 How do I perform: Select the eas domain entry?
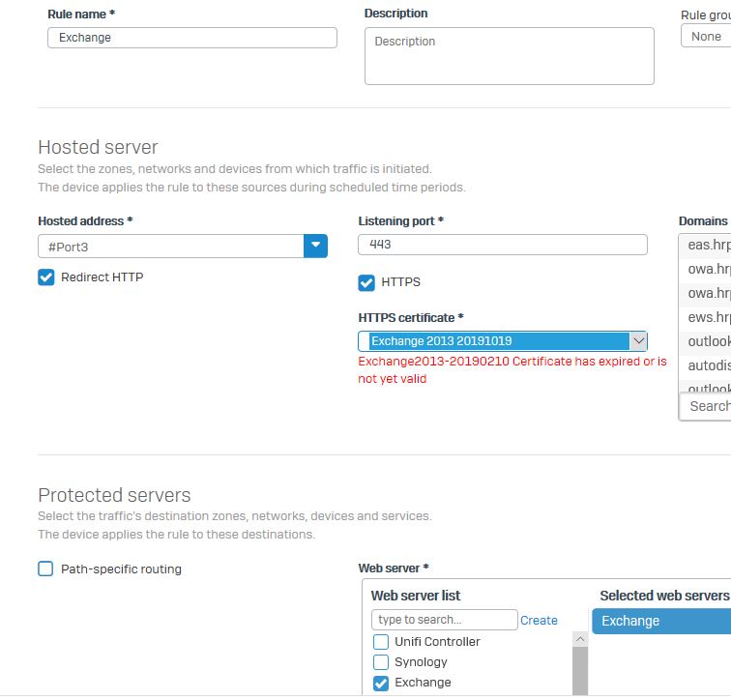(x=708, y=246)
